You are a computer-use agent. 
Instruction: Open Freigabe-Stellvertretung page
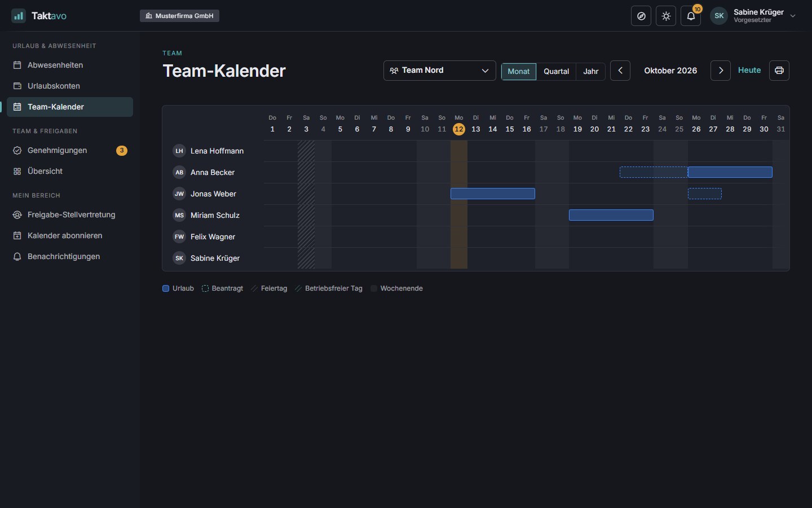click(x=70, y=214)
